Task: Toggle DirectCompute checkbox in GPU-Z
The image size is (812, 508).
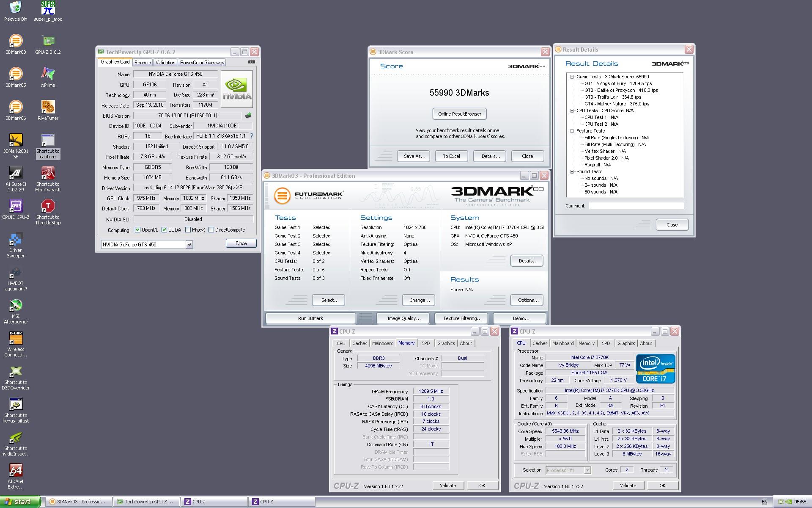Action: coord(211,230)
